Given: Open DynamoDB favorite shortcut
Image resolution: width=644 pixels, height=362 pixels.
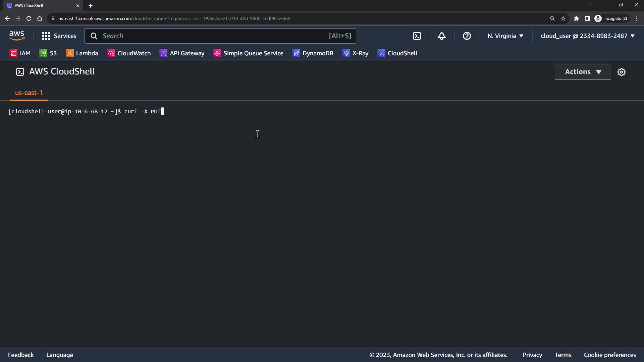Looking at the screenshot, I should click(313, 53).
